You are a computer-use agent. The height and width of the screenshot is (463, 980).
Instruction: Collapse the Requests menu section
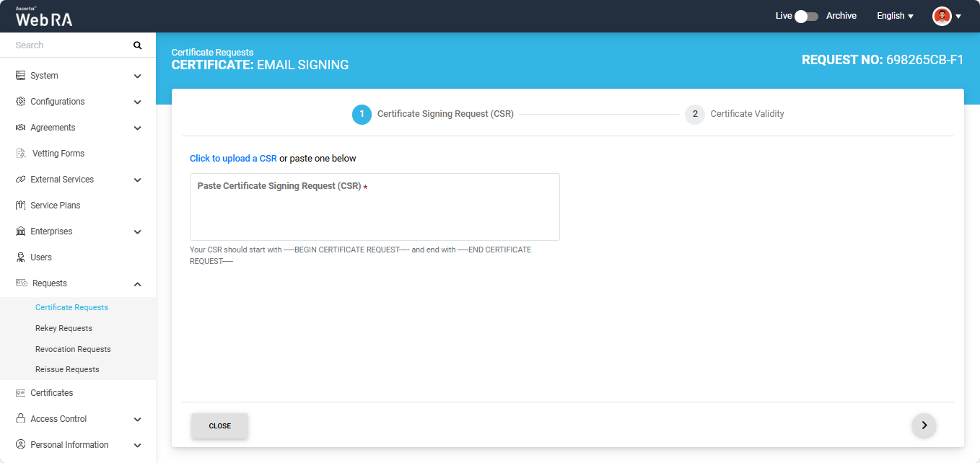pyautogui.click(x=137, y=284)
